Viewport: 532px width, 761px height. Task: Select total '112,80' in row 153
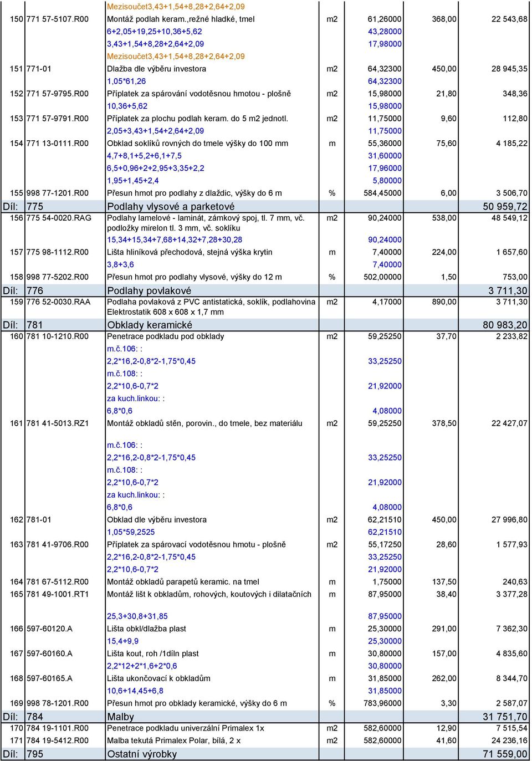coord(515,118)
